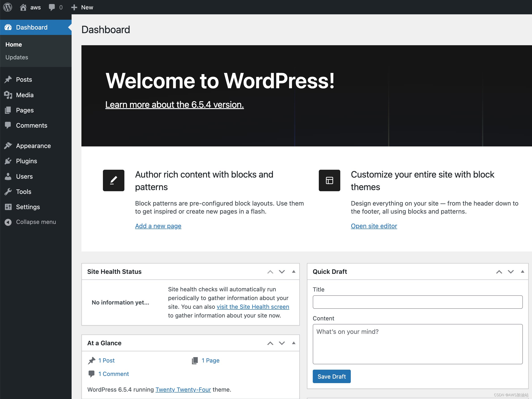Click the Posts pushpin icon in sidebar
Image resolution: width=532 pixels, height=399 pixels.
(8, 79)
